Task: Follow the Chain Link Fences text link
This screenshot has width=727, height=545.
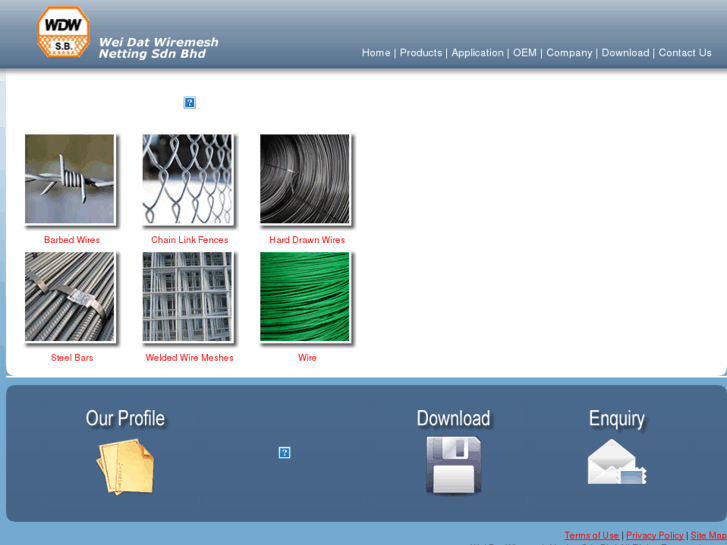Action: pyautogui.click(x=190, y=240)
